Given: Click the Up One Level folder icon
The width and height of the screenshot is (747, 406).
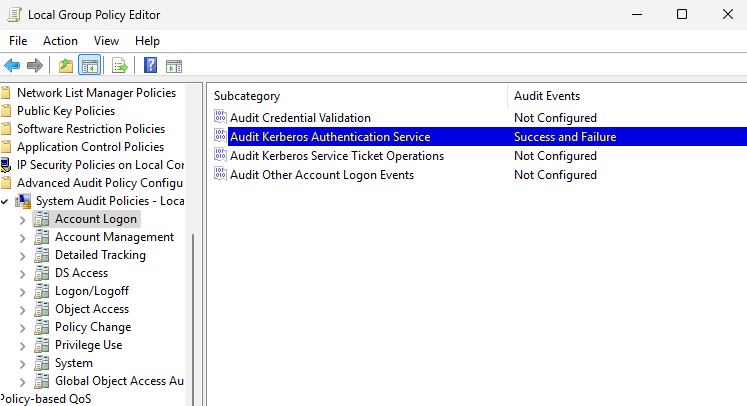Looking at the screenshot, I should tap(66, 66).
